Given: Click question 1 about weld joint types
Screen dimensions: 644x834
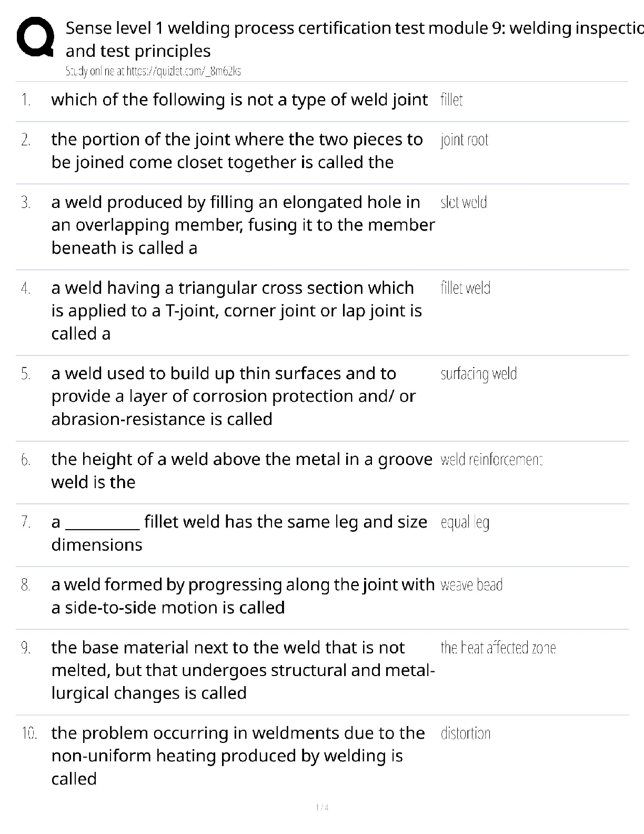Looking at the screenshot, I should [x=239, y=100].
